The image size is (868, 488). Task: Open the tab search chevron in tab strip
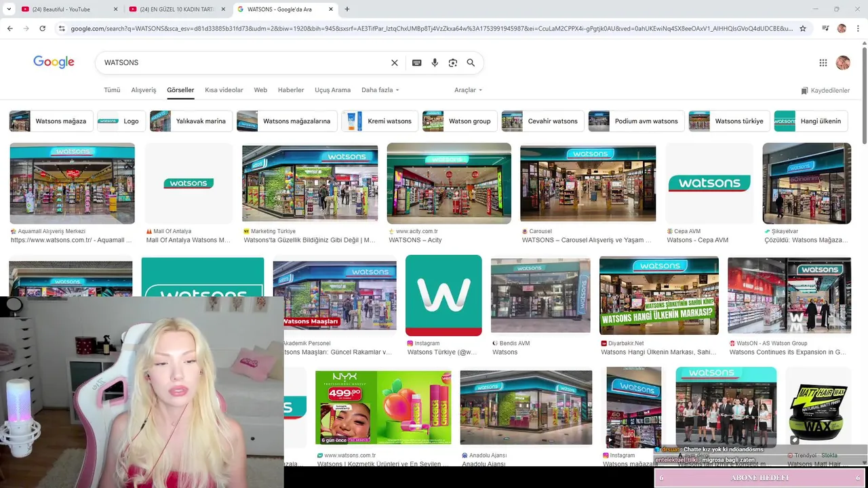[x=9, y=9]
